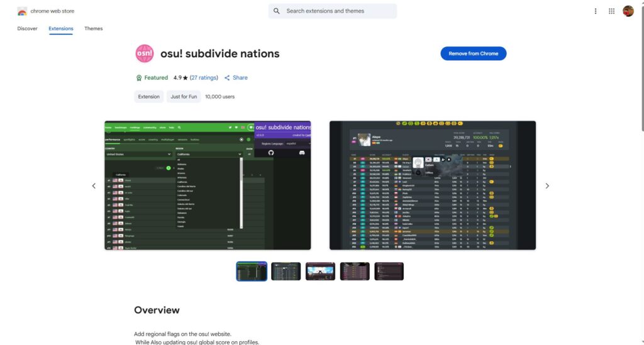The image size is (644, 345).
Task: Open the second large rankings screenshot
Action: [433, 185]
